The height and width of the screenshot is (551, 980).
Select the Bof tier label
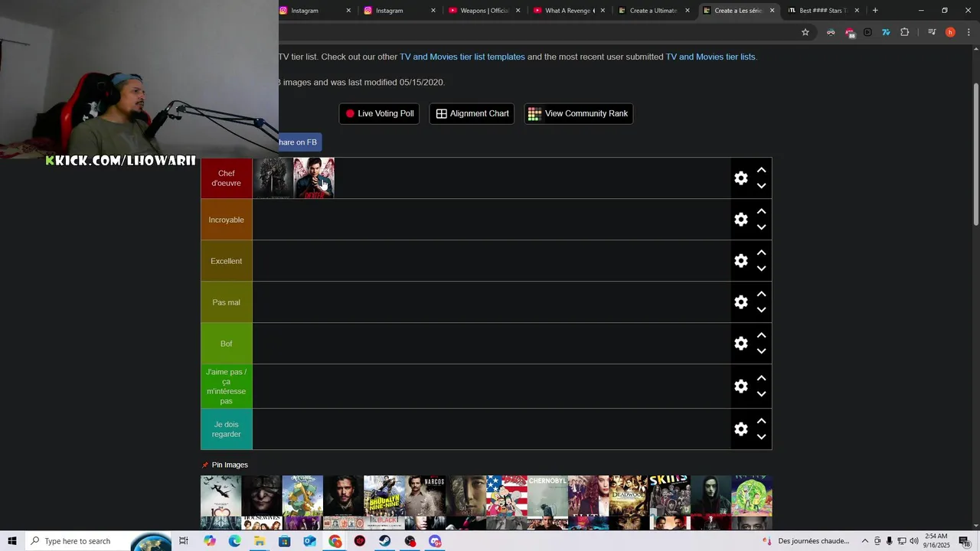[227, 344]
